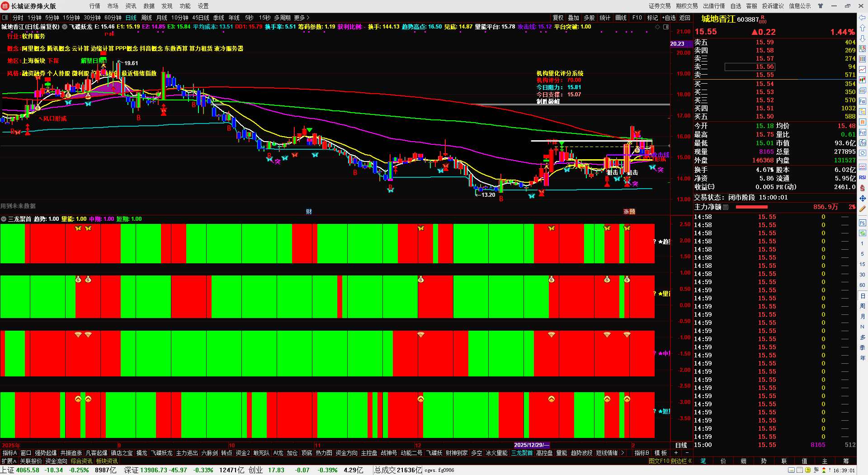Toggle 叠加 overlay option

(x=574, y=18)
